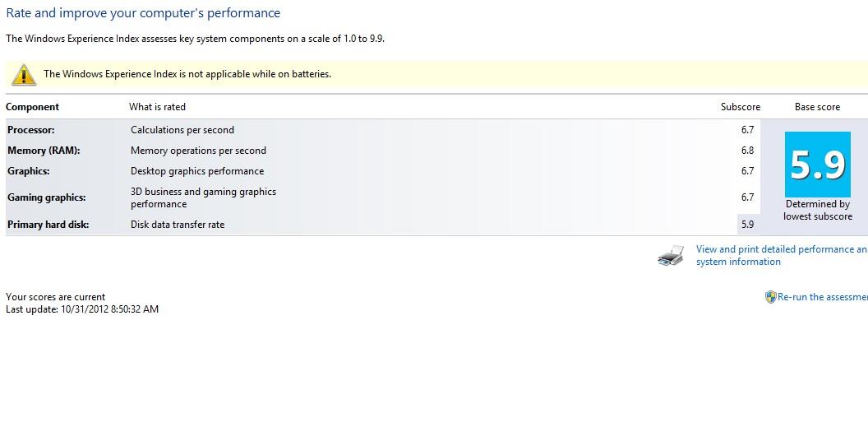Click the battery warning message text

(x=187, y=74)
